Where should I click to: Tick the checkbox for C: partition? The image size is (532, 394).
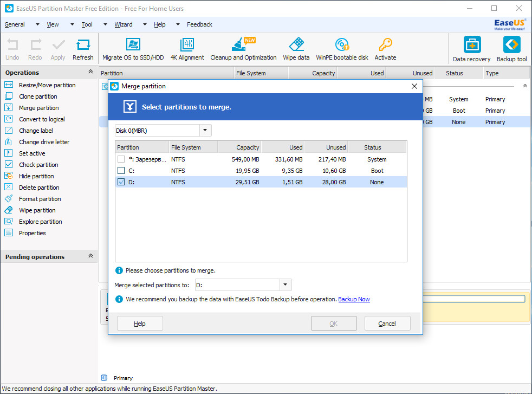click(x=121, y=170)
